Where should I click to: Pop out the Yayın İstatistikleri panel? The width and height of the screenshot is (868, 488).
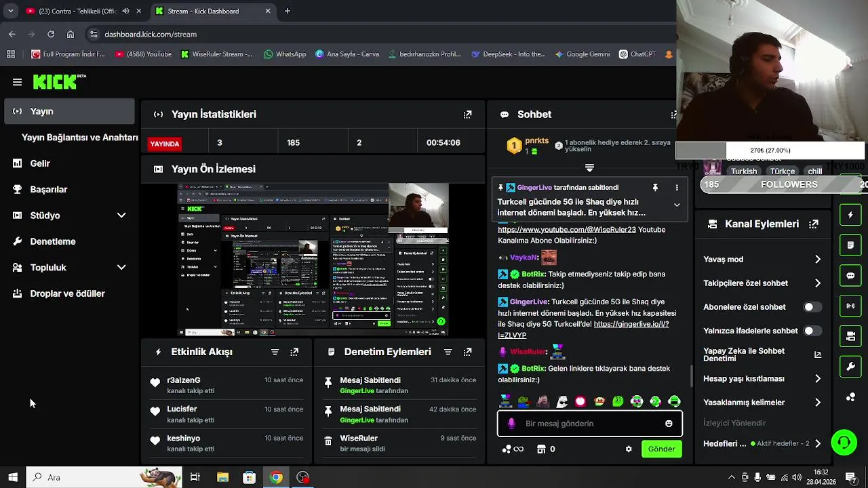[x=467, y=115]
